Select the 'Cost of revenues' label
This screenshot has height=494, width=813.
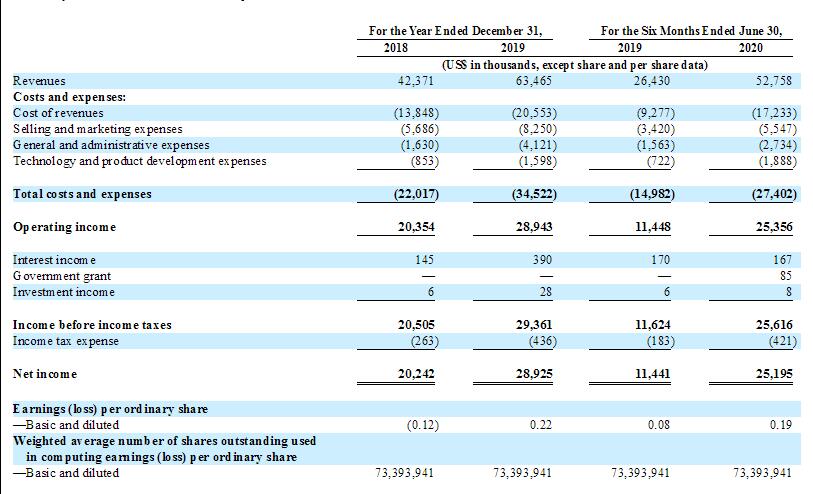point(58,113)
